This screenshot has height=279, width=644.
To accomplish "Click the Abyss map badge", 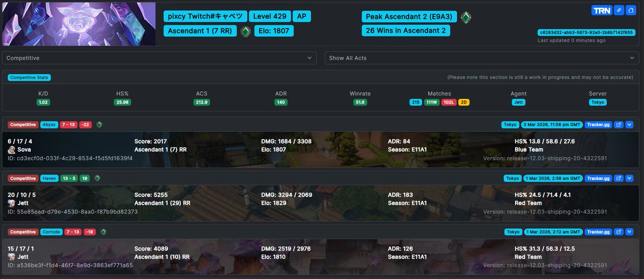I will (x=50, y=125).
